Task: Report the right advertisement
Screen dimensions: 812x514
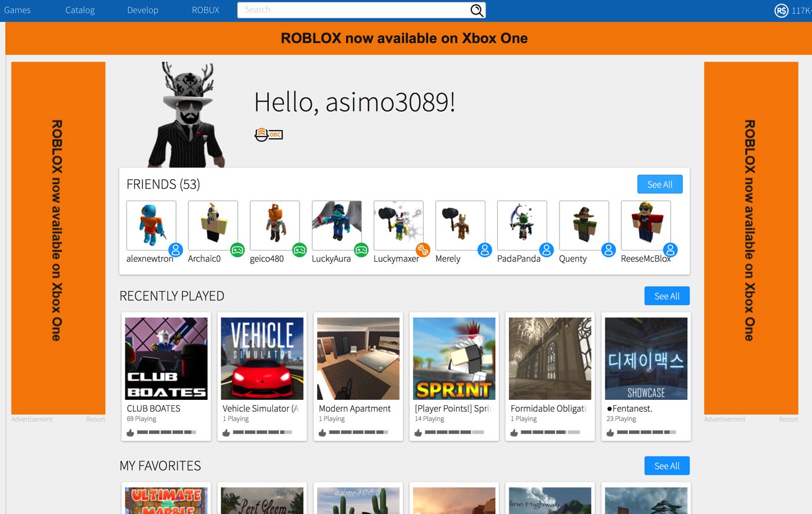Action: tap(788, 419)
